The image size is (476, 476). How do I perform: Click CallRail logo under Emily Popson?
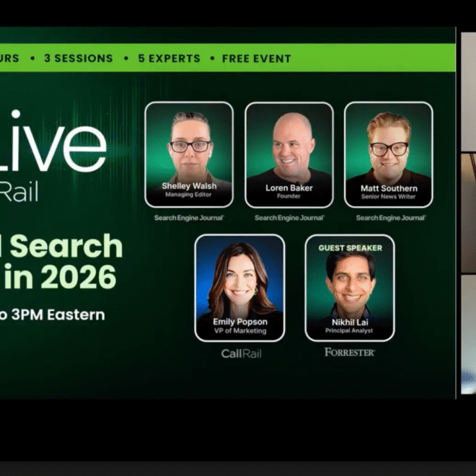(x=242, y=353)
